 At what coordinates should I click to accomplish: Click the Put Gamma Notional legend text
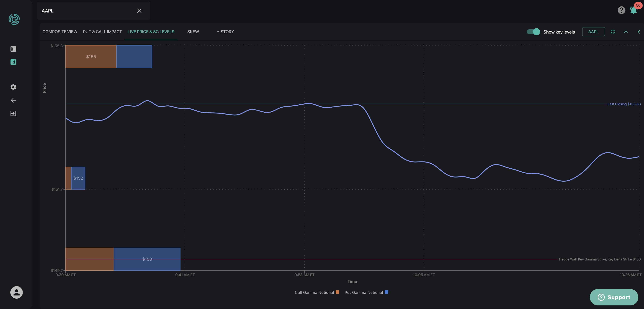[x=364, y=292]
